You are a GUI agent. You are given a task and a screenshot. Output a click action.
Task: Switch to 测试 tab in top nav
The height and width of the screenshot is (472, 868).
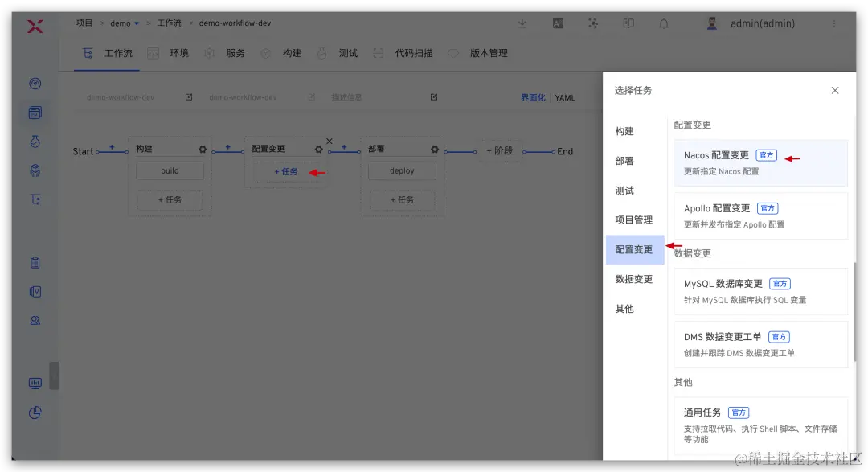point(337,53)
